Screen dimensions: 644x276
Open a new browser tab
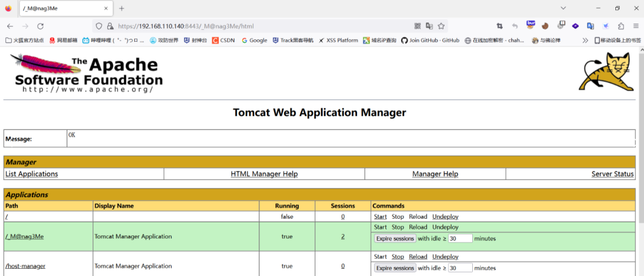122,8
